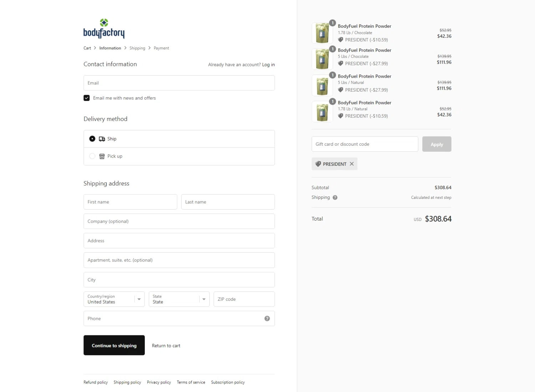This screenshot has width=535, height=392.
Task: Remove the PRESIDENT discount code
Action: (x=352, y=164)
